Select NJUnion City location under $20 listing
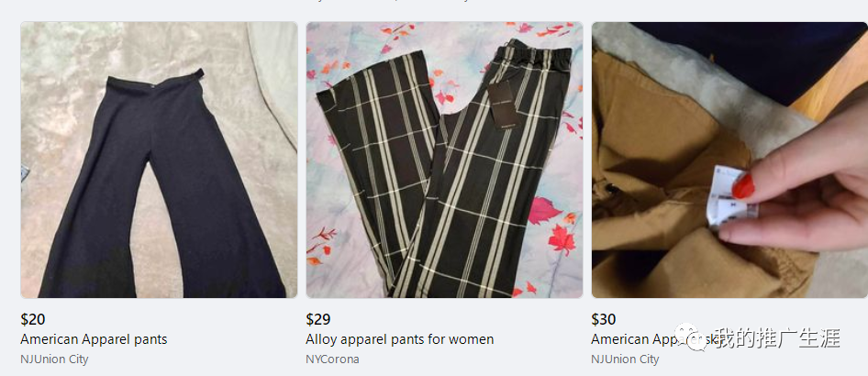868x376 pixels. pyautogui.click(x=54, y=359)
